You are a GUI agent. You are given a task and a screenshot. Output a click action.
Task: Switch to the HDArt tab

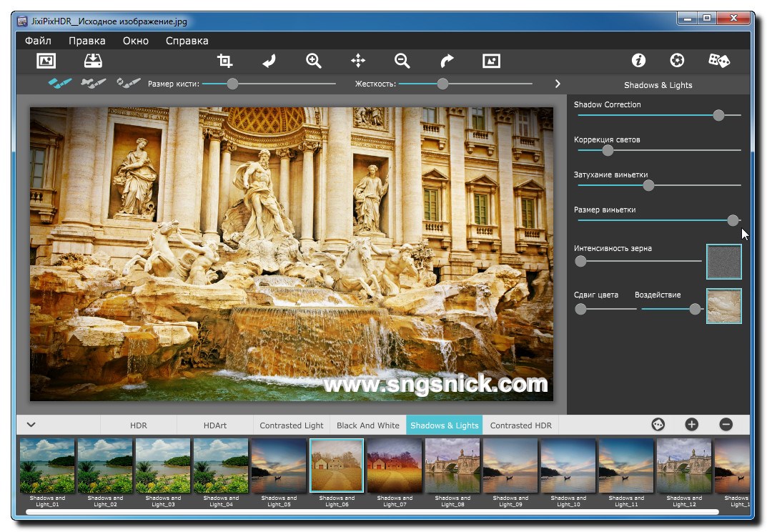coord(214,425)
